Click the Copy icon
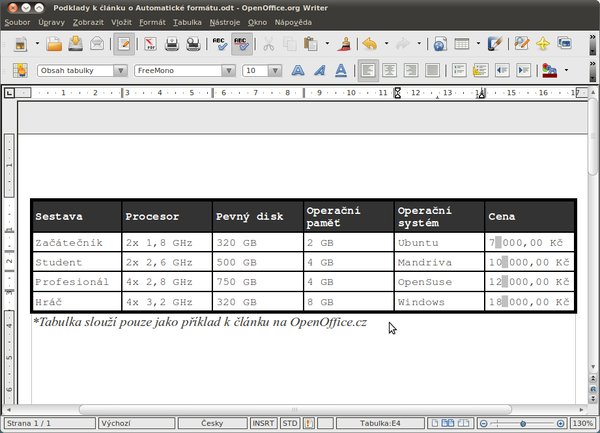Image resolution: width=600 pixels, height=433 pixels. click(x=290, y=44)
